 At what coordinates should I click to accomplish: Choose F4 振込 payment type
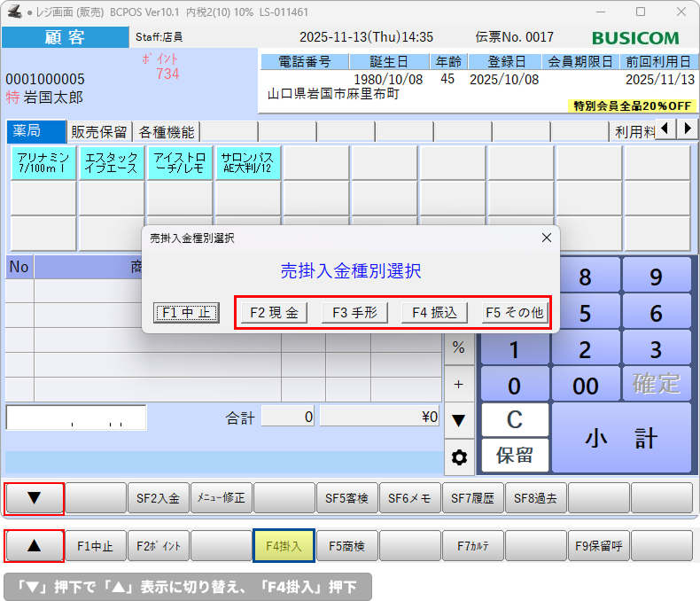point(434,313)
